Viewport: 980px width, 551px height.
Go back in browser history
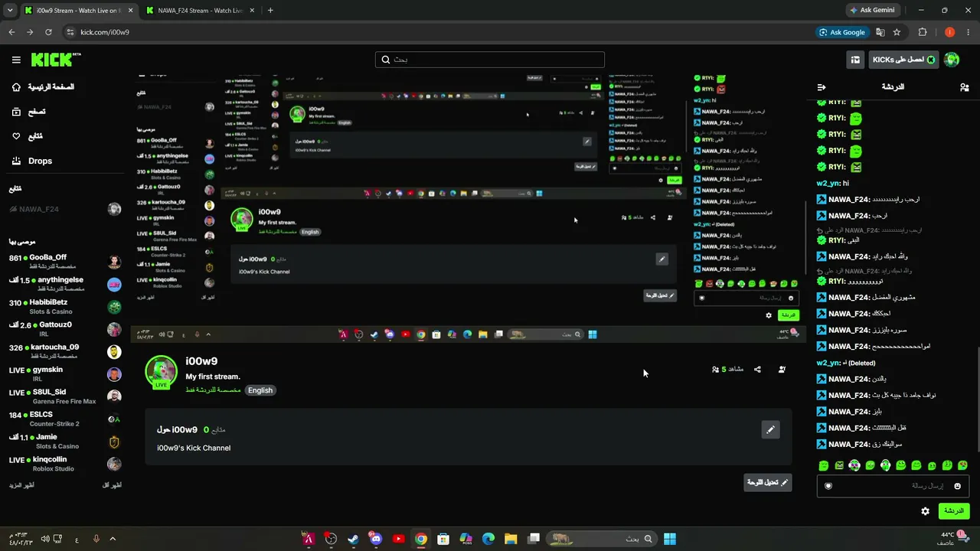pyautogui.click(x=11, y=32)
